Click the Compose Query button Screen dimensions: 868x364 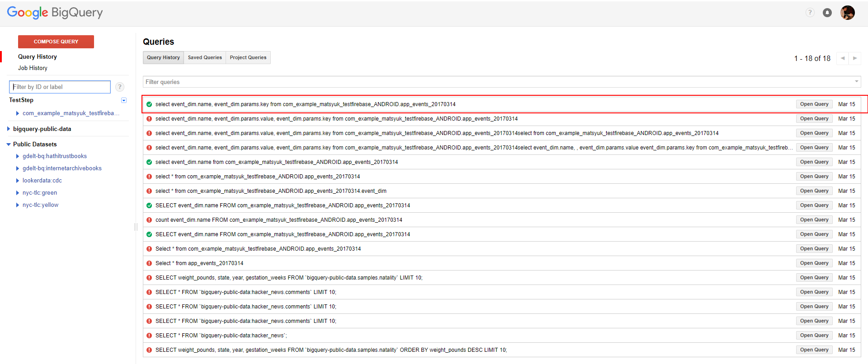click(x=56, y=42)
